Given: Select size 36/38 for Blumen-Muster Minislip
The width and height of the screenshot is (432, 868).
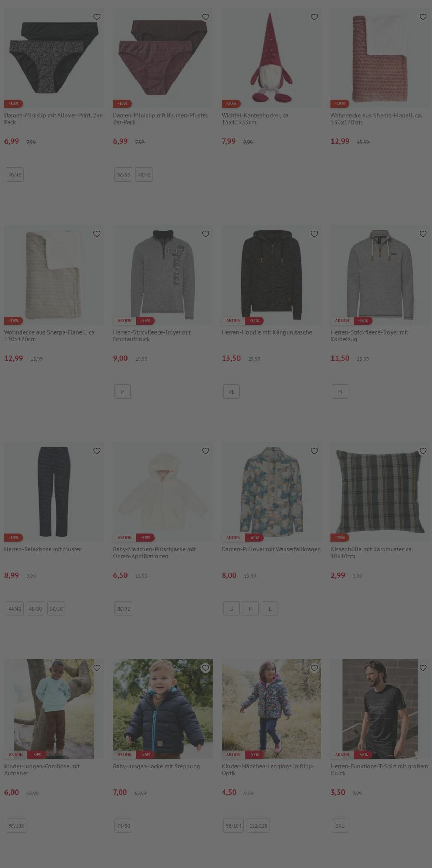Looking at the screenshot, I should [x=123, y=175].
